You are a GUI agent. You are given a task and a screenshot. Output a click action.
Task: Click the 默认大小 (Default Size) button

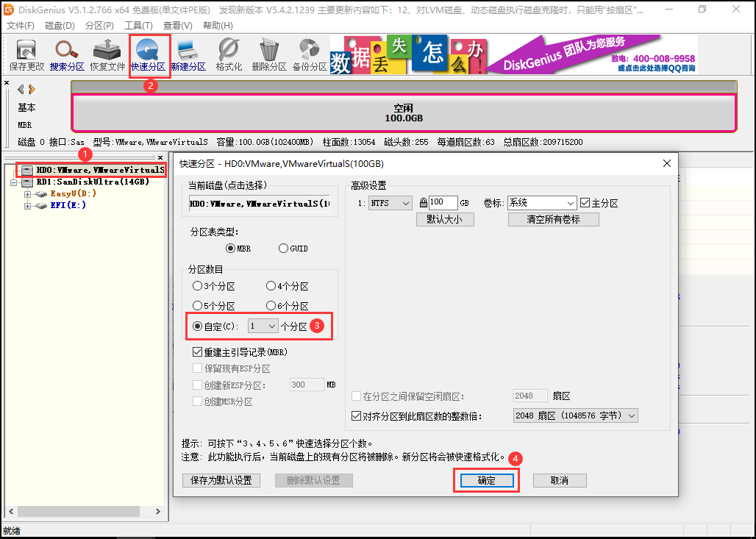(x=445, y=219)
